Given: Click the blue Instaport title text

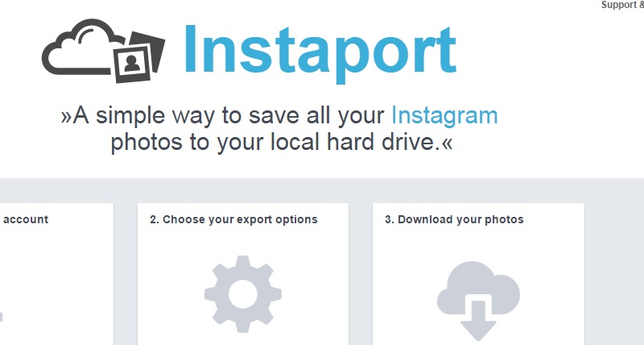Looking at the screenshot, I should pyautogui.click(x=320, y=52).
